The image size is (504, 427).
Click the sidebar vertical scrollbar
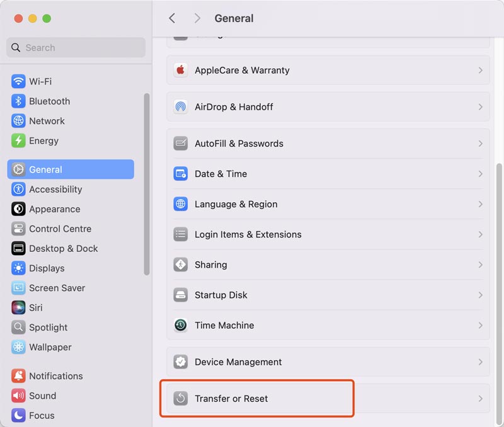pos(147,185)
